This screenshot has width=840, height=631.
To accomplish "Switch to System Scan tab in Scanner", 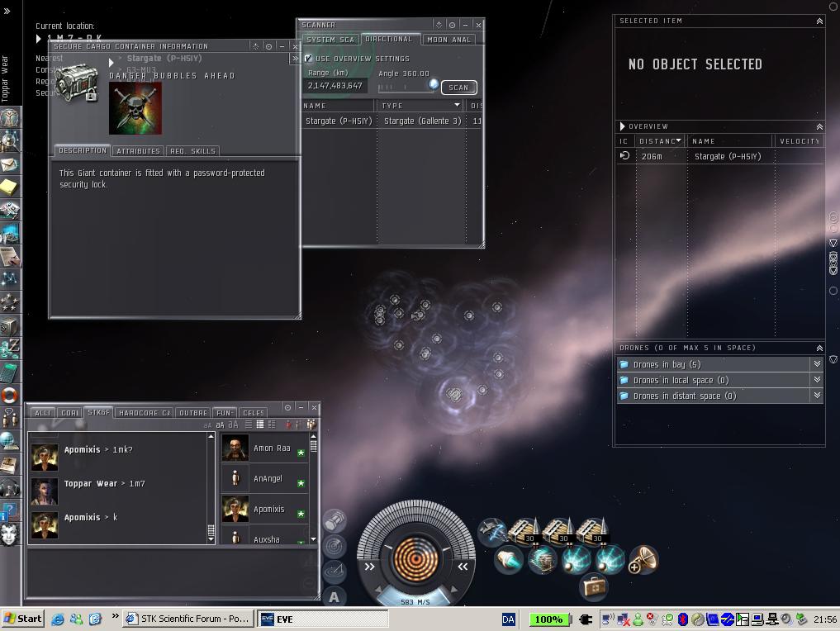I will tap(330, 40).
